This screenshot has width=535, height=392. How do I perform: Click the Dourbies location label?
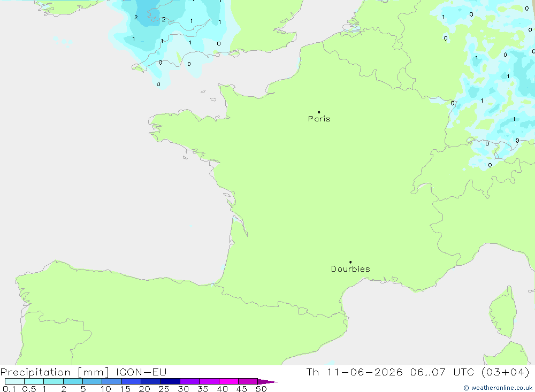coord(350,269)
